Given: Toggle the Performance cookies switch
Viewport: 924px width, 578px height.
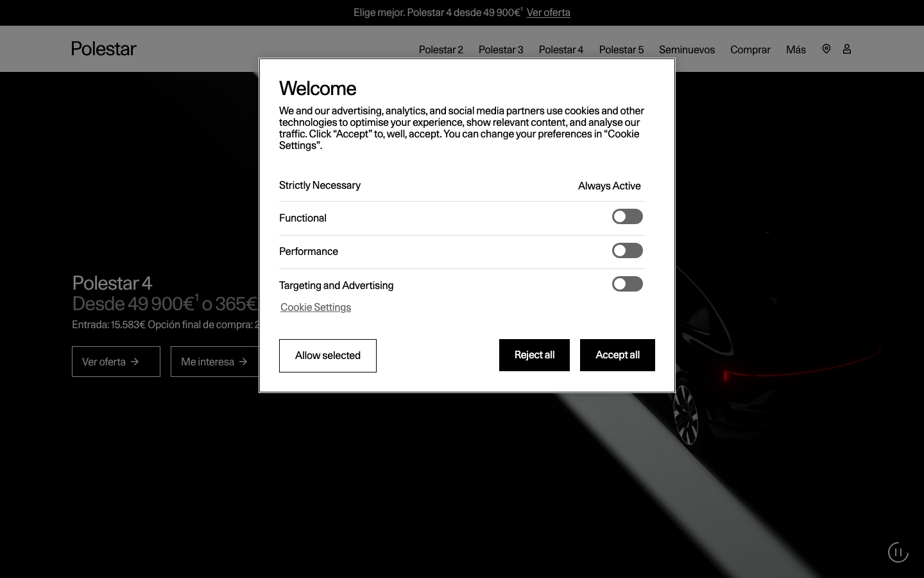Looking at the screenshot, I should [628, 250].
